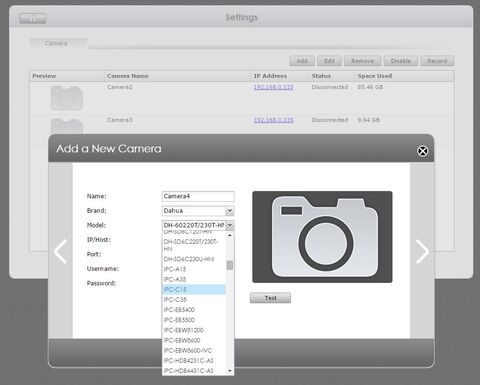Go to previous step with left arrow
This screenshot has width=480, height=385.
[61, 252]
